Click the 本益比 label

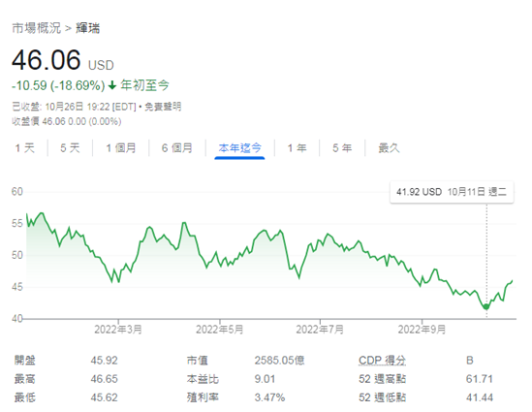coord(203,379)
